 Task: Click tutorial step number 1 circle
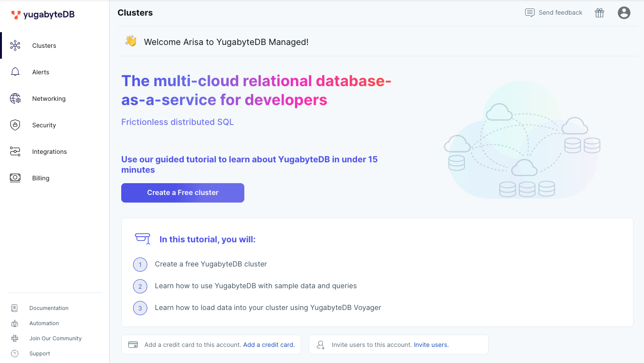pos(140,265)
